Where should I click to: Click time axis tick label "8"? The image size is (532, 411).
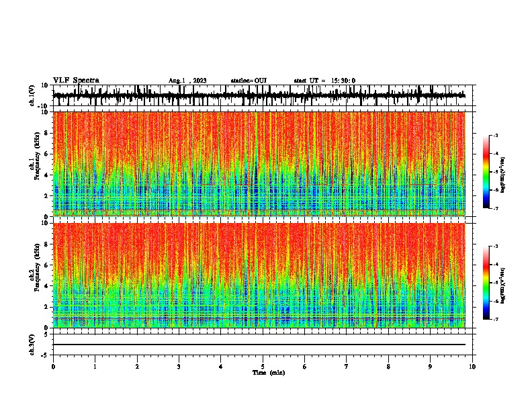[x=388, y=367]
